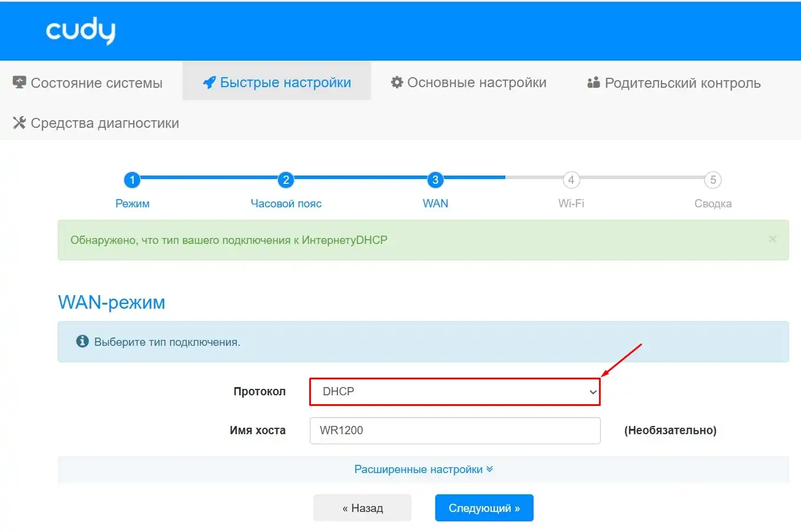Screen dimensions: 801x532
Task: Dismiss the green DHCP detection notice
Action: pos(773,239)
